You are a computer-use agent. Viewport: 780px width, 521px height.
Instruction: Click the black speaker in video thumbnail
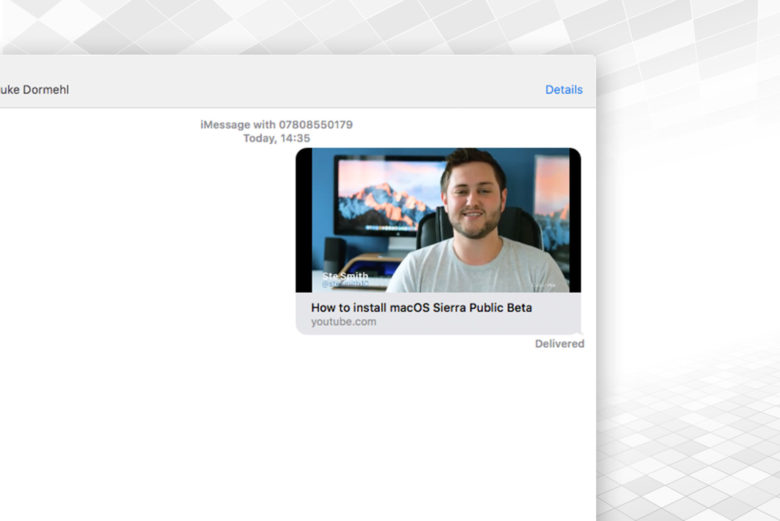[x=333, y=253]
